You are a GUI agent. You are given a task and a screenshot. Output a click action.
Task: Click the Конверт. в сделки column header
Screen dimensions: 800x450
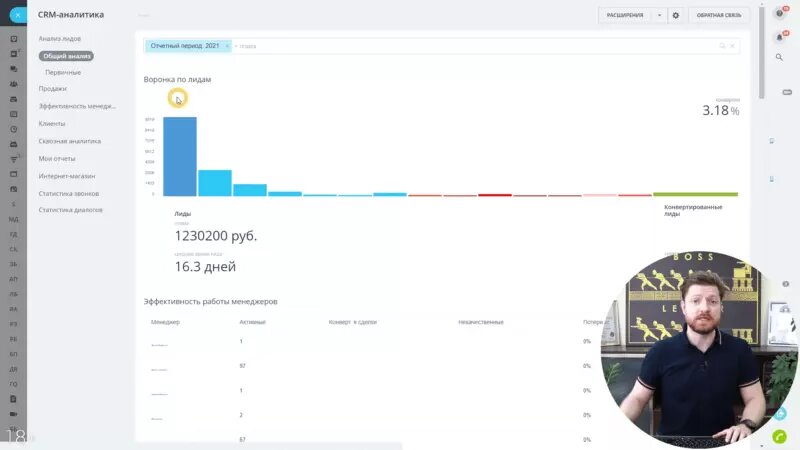[x=353, y=322]
